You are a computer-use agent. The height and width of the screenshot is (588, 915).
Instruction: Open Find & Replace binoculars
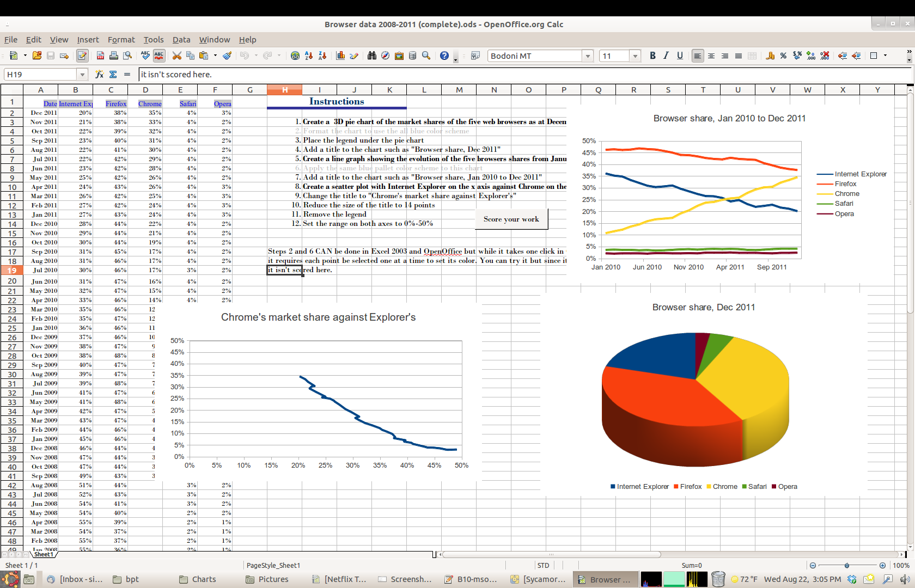[372, 56]
